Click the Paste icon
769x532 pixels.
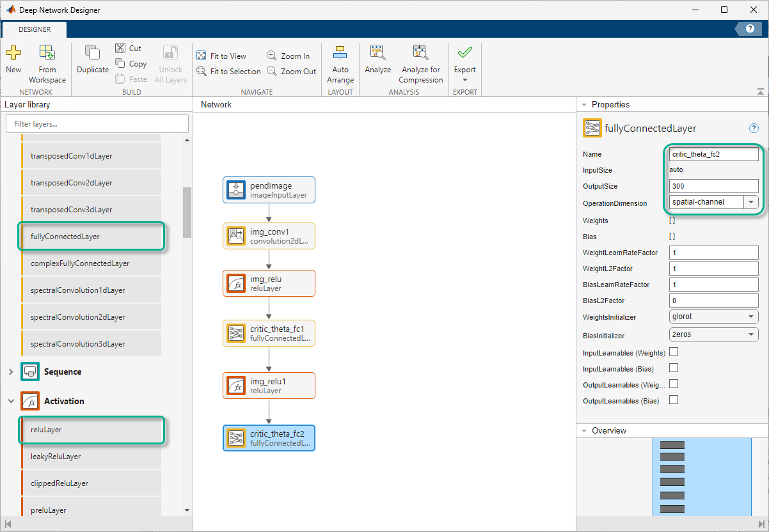coord(120,79)
